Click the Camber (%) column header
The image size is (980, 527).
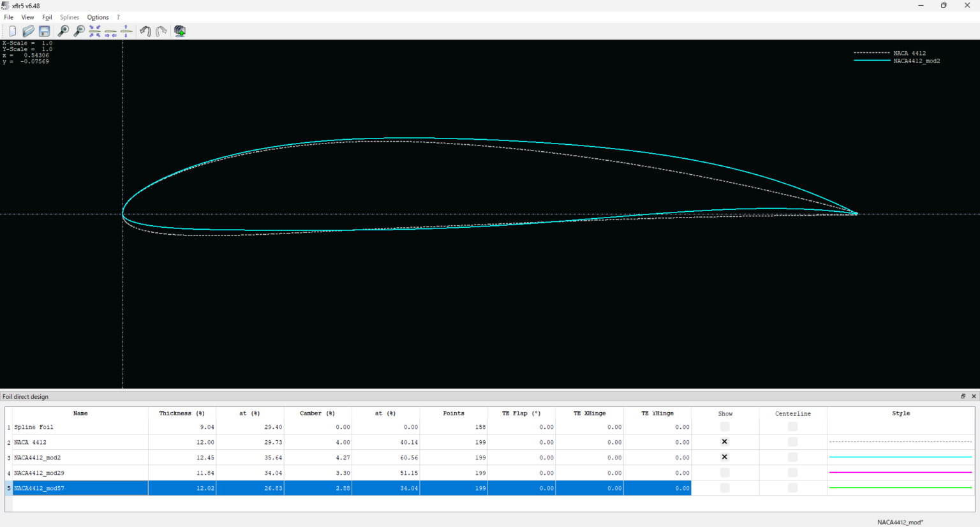point(317,413)
